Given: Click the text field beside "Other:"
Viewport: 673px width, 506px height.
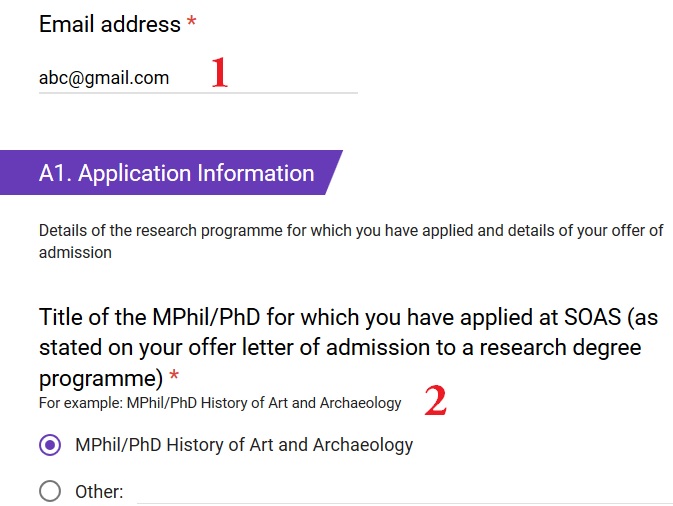Looking at the screenshot, I should click(400, 491).
